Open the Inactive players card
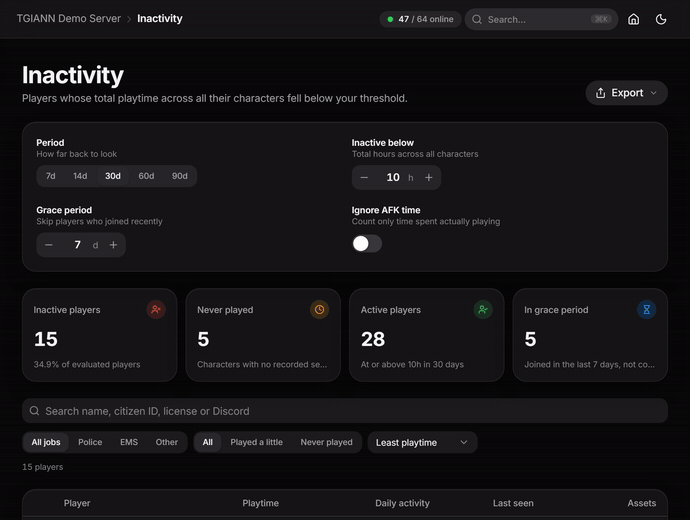This screenshot has width=690, height=520. tap(99, 335)
